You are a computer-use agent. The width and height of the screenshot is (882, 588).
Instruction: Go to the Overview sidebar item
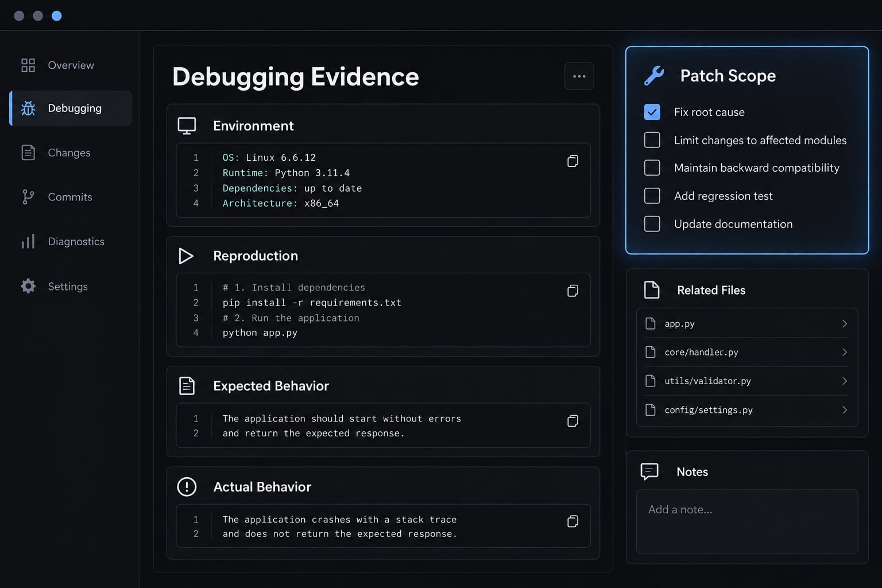point(71,65)
